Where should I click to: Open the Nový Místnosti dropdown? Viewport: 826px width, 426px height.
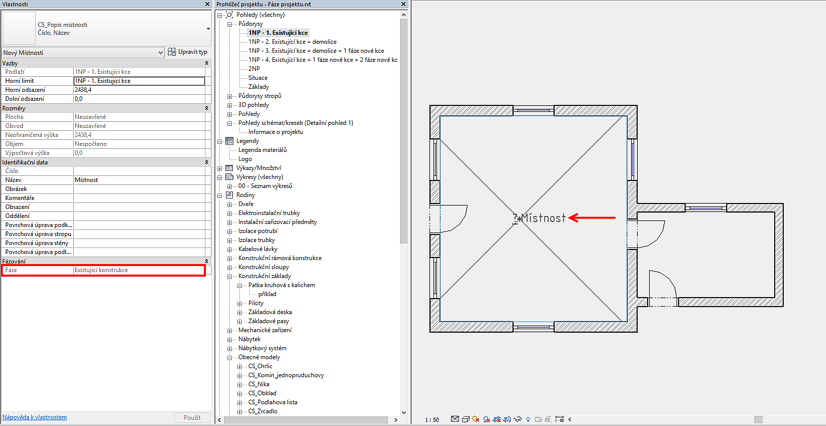pyautogui.click(x=159, y=52)
